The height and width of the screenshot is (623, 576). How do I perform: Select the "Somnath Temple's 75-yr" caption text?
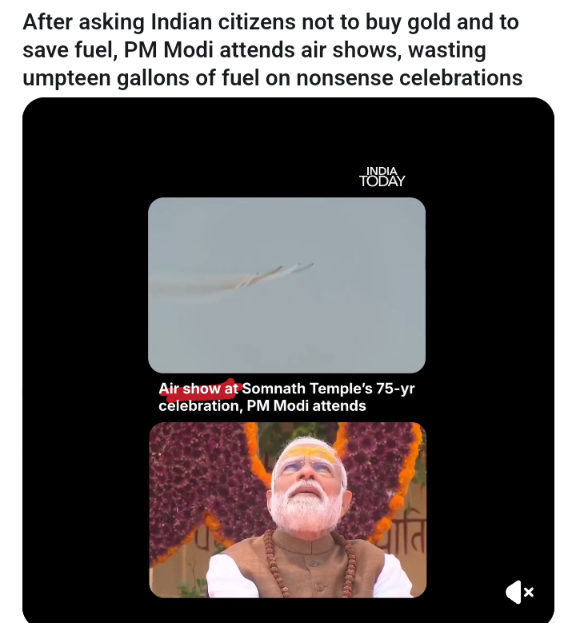pyautogui.click(x=328, y=388)
